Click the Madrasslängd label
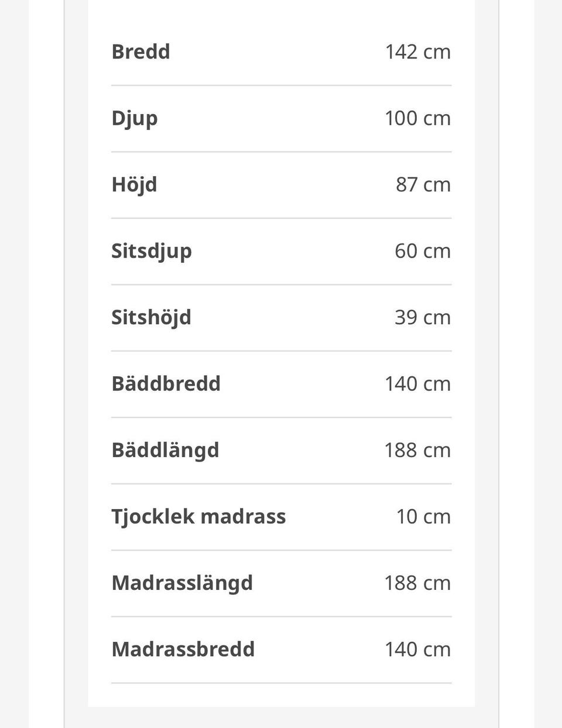The height and width of the screenshot is (728, 562). 182,583
